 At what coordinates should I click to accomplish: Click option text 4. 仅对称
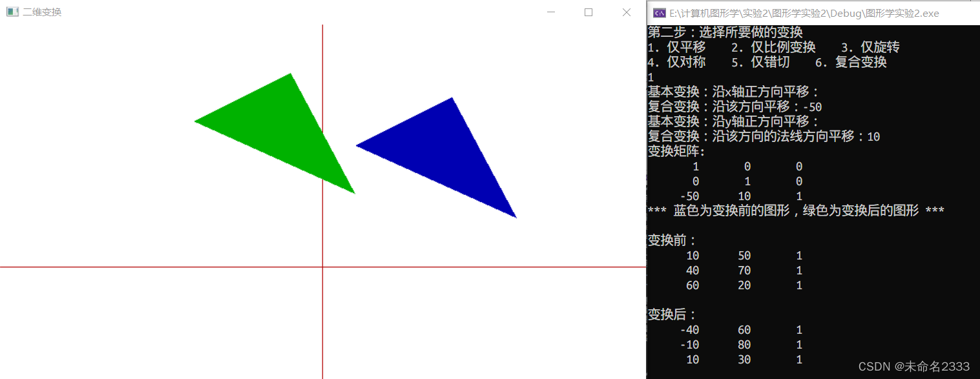click(x=677, y=62)
